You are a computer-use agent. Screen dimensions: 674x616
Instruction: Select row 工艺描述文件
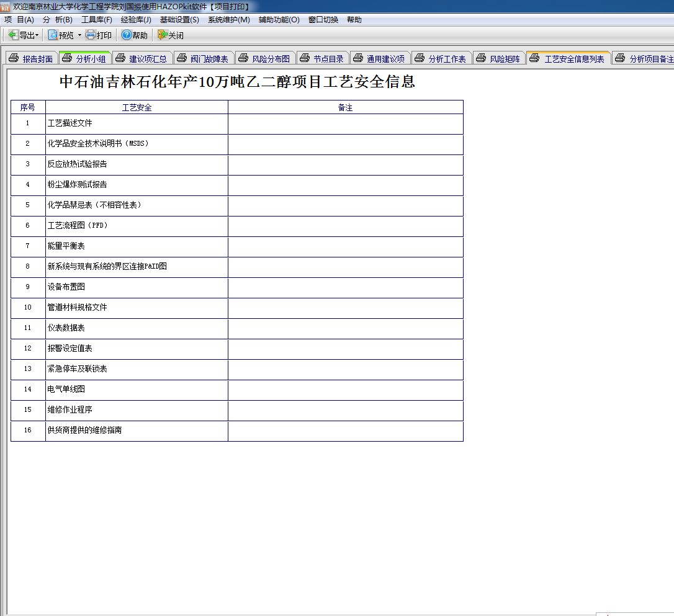237,123
